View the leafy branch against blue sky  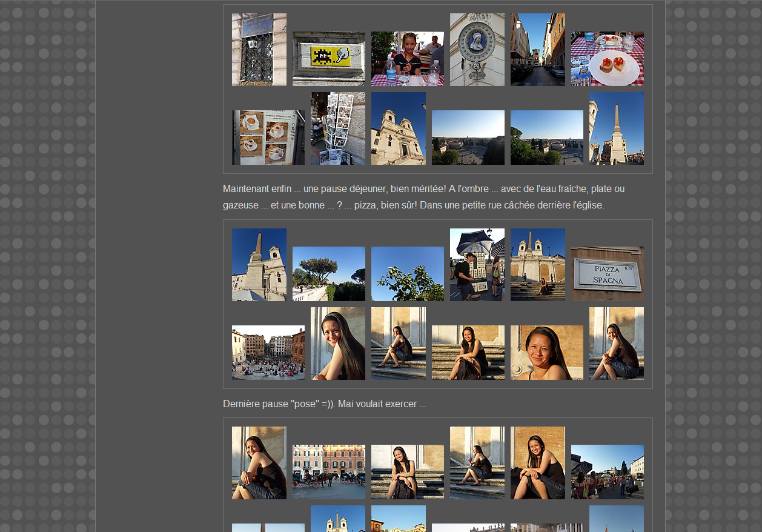[x=407, y=274]
